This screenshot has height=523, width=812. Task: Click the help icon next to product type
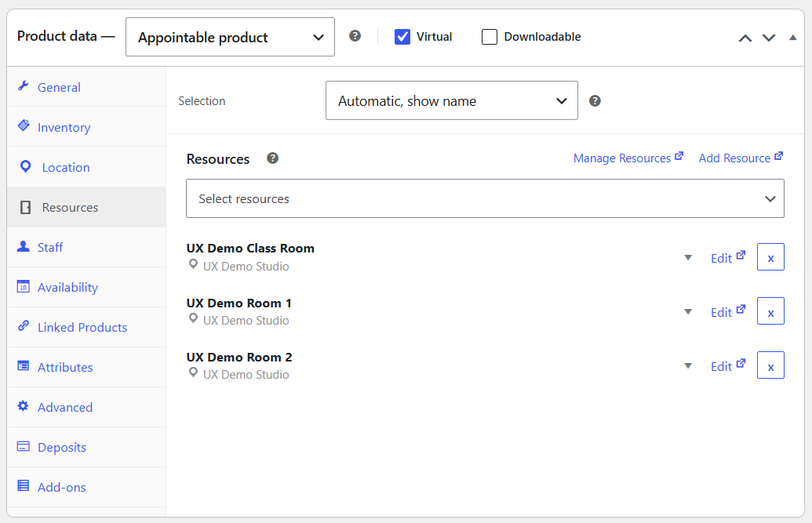click(x=355, y=36)
